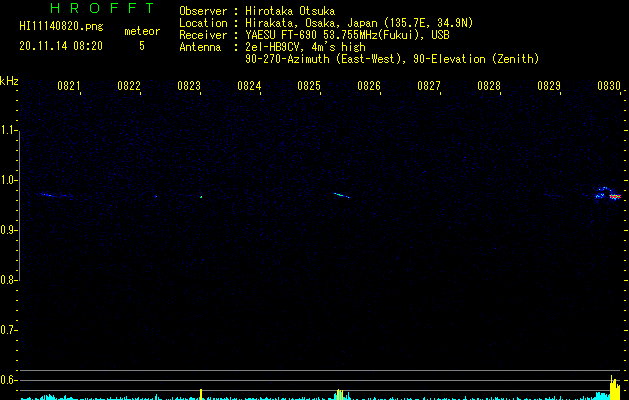Select the 0823 time marker

coord(189,86)
